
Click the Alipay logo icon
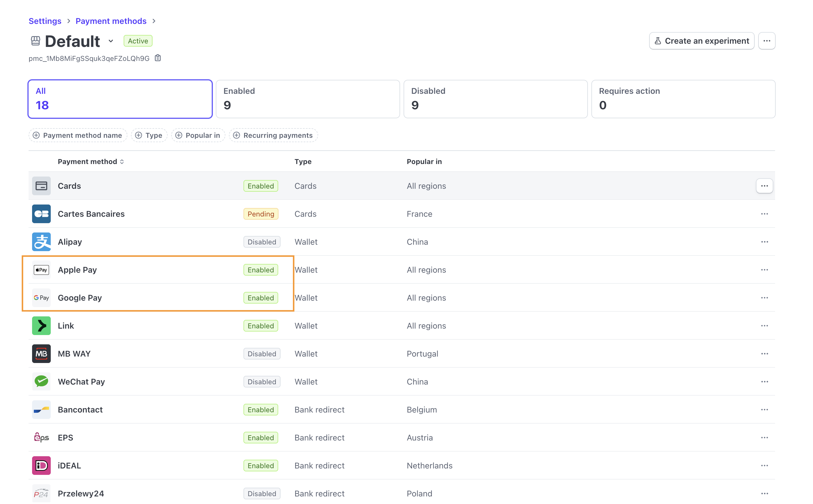pos(41,242)
